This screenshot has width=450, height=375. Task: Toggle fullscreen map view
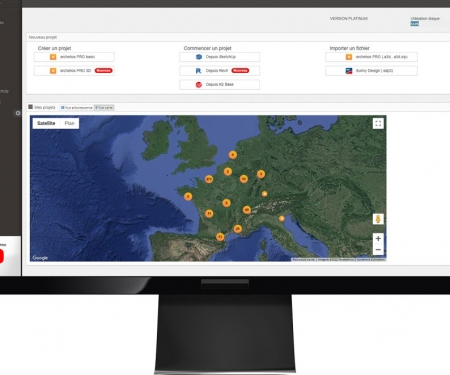tap(378, 124)
